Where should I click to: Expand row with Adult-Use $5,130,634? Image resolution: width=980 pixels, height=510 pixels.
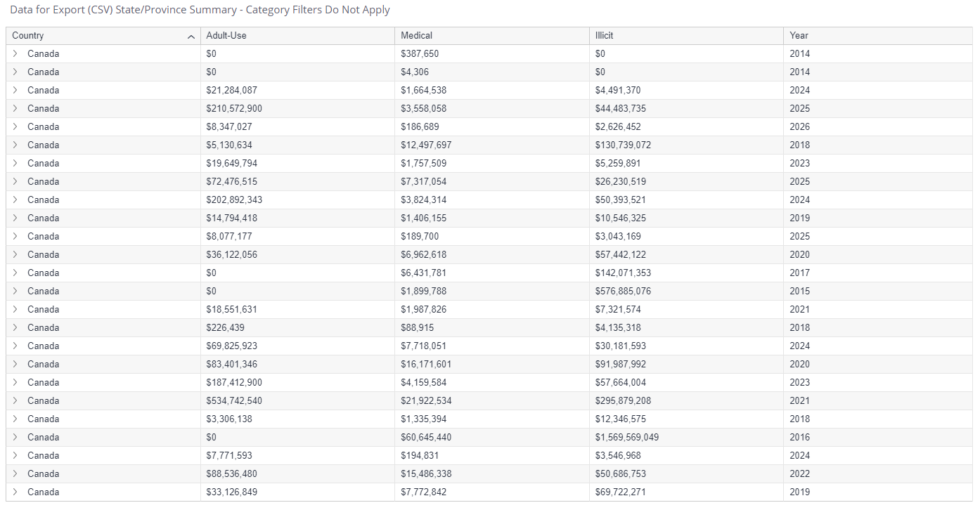point(15,145)
